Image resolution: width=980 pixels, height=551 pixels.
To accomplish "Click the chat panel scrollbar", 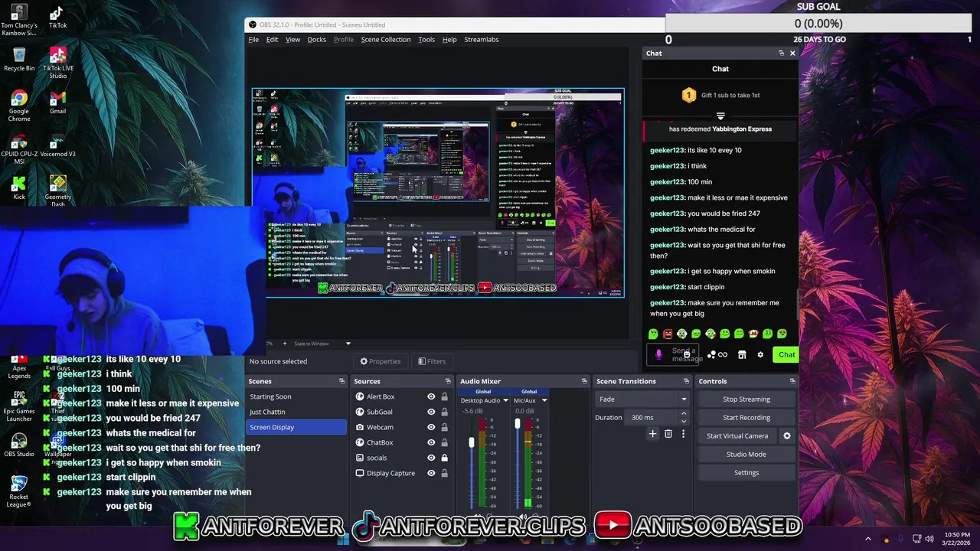I will point(797,306).
